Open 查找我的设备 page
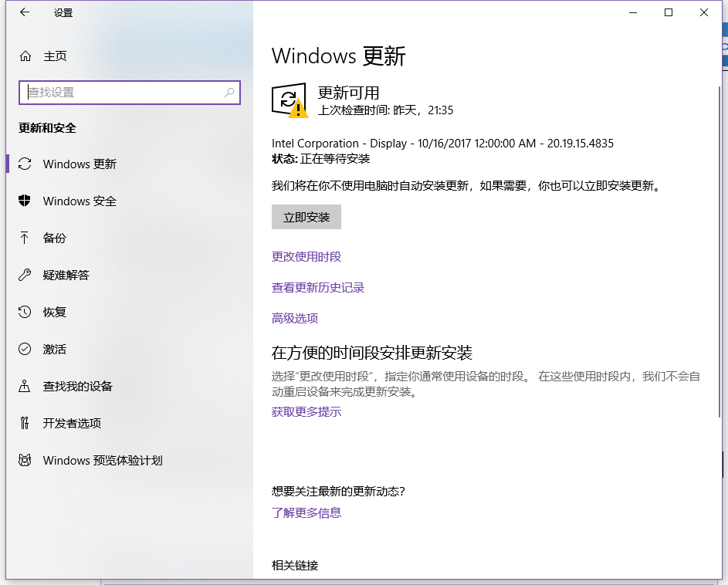The image size is (728, 585). coord(77,387)
